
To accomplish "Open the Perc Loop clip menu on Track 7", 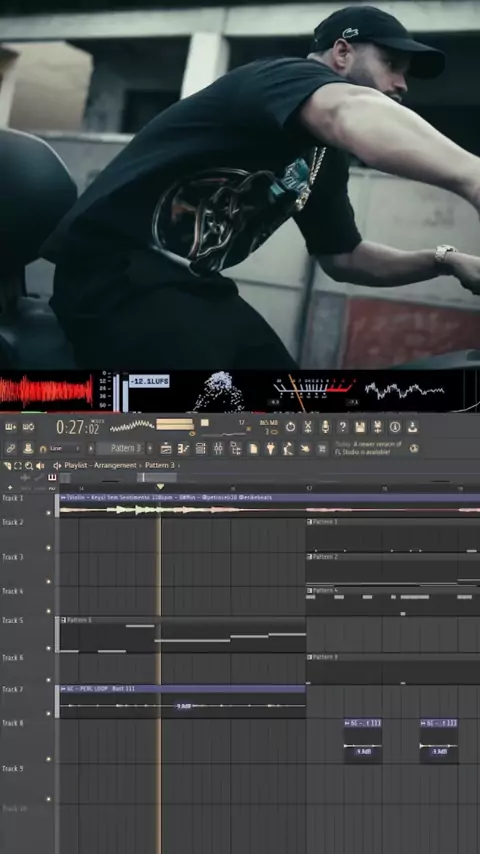I will click(63, 689).
